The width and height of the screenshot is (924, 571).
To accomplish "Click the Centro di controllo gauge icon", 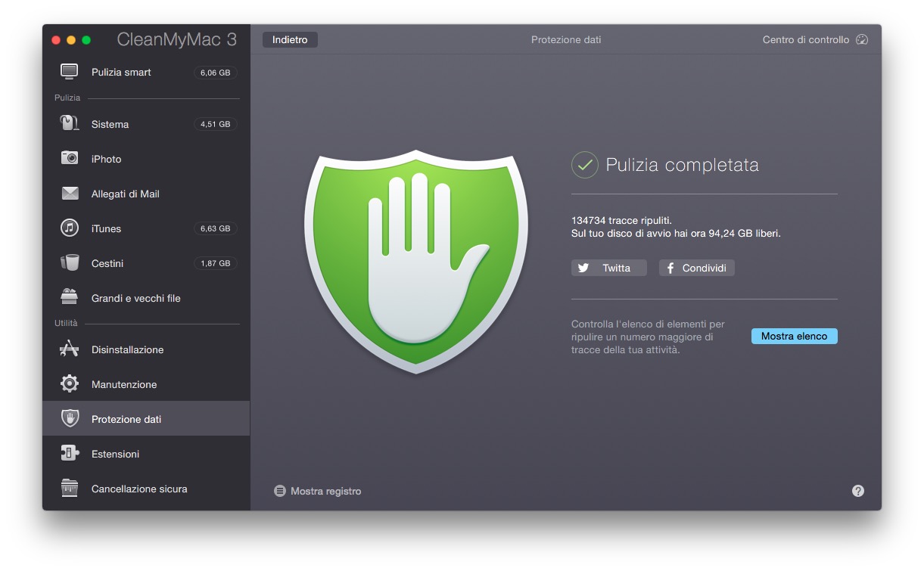I will click(862, 39).
